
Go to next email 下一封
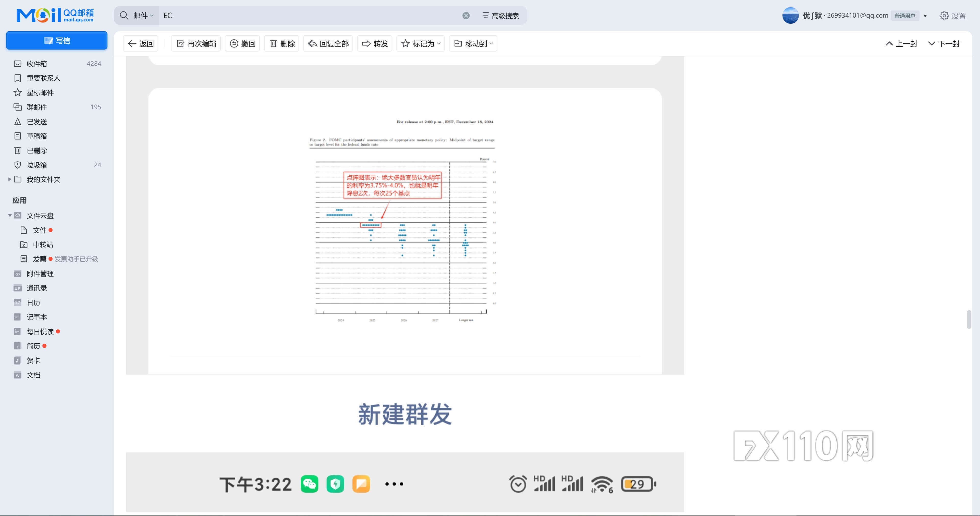point(944,44)
